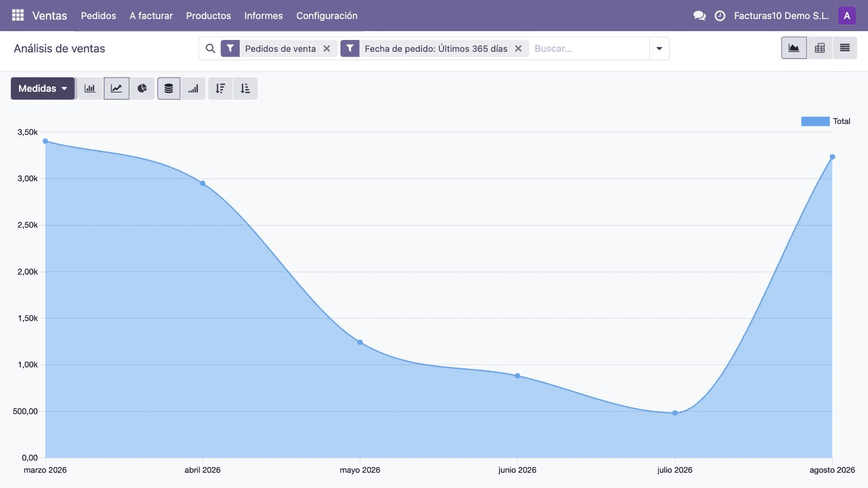The height and width of the screenshot is (488, 868).
Task: Toggle cumulative chart option
Action: tap(193, 89)
